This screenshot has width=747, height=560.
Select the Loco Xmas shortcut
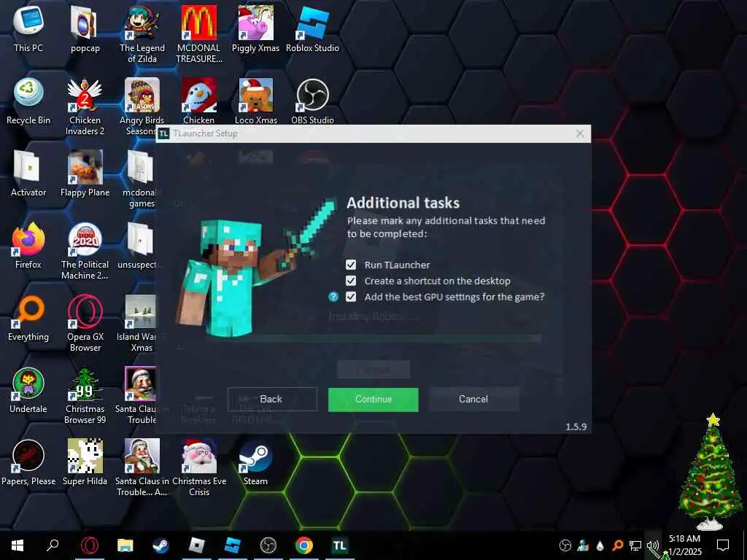click(255, 101)
